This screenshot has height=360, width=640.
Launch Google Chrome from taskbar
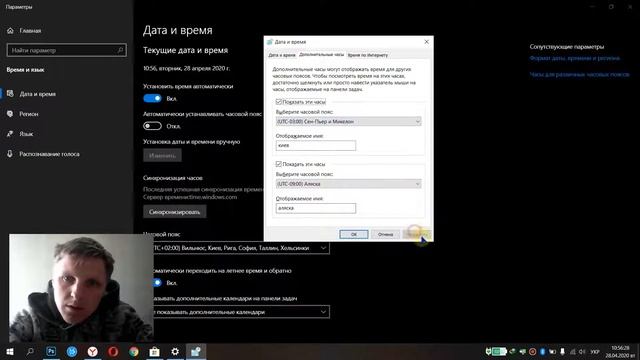(x=134, y=351)
